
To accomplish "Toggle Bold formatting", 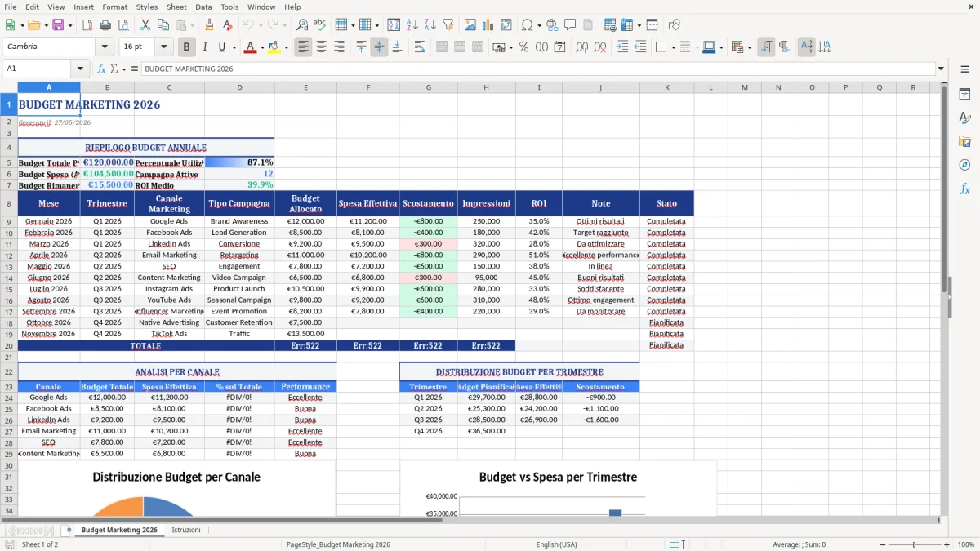I will (x=187, y=47).
